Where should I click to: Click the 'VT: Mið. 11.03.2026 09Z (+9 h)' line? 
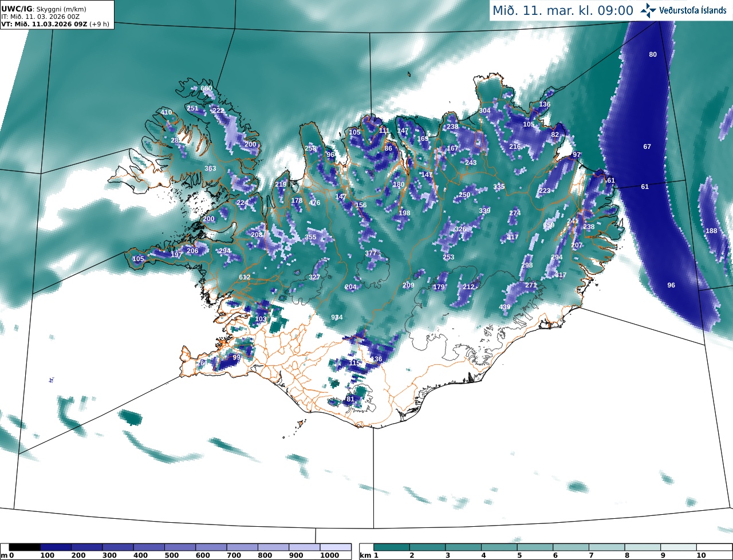coord(55,24)
